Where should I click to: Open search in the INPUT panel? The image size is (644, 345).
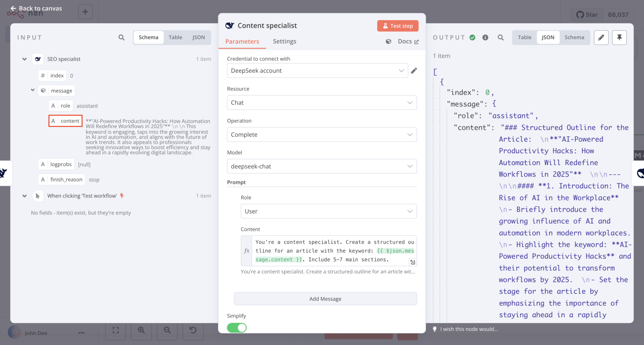(x=121, y=37)
